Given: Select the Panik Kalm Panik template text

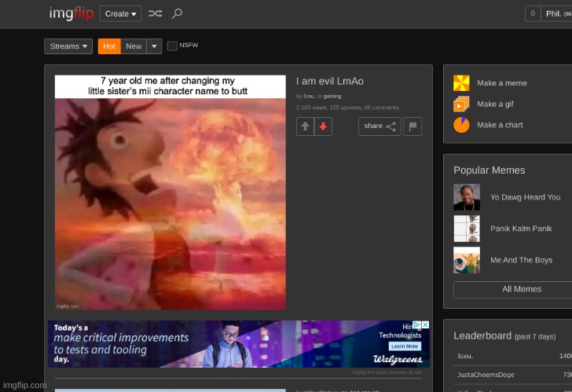Looking at the screenshot, I should pos(521,229).
